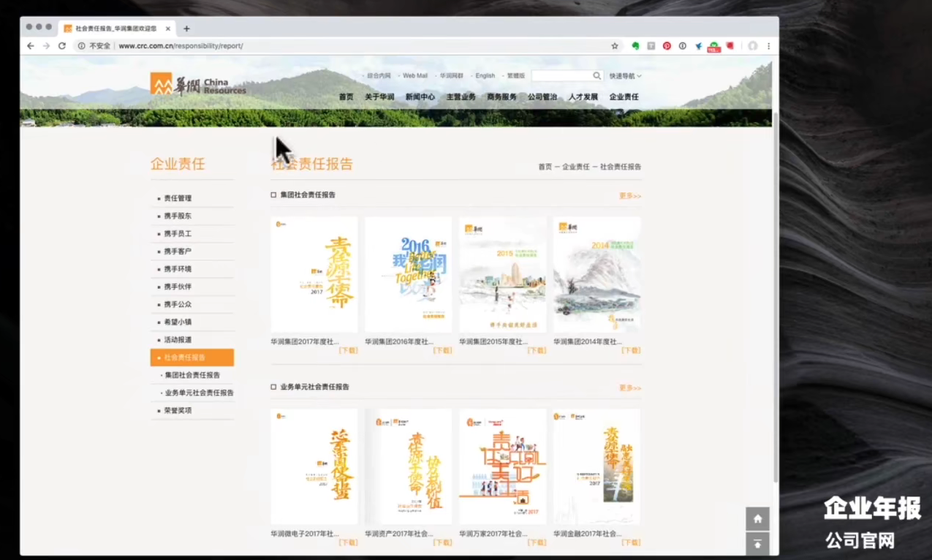Select 活动报道 in the sidebar

(x=178, y=340)
